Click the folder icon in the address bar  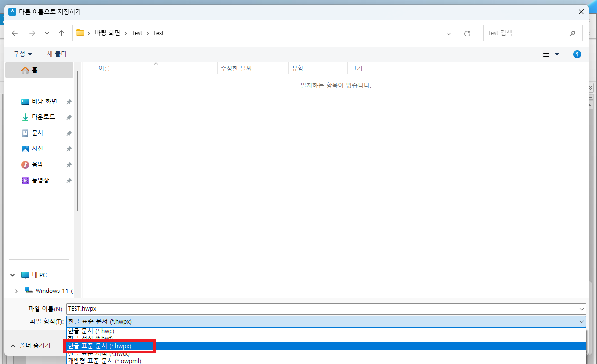tap(81, 33)
